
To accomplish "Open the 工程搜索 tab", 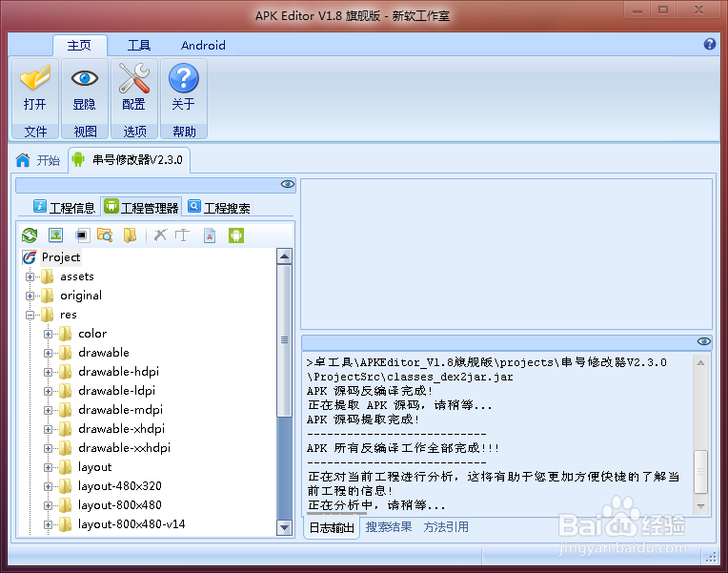I will pos(219,207).
